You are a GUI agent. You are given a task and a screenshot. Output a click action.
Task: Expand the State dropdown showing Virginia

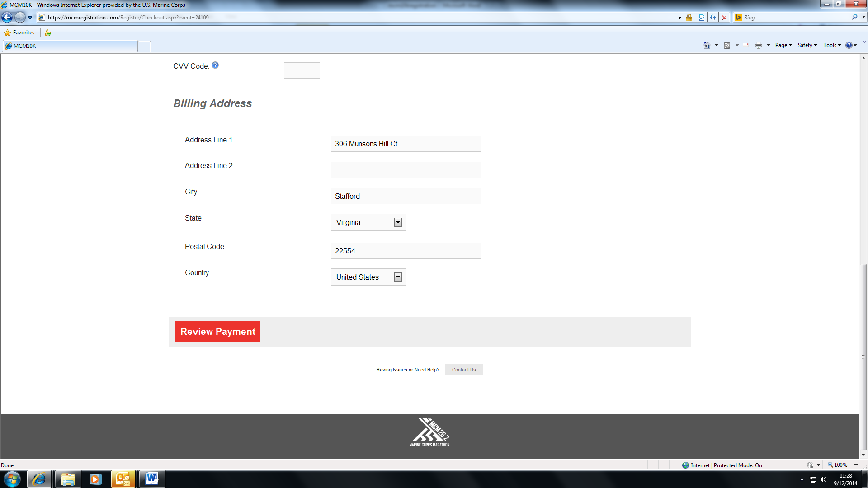[398, 222]
